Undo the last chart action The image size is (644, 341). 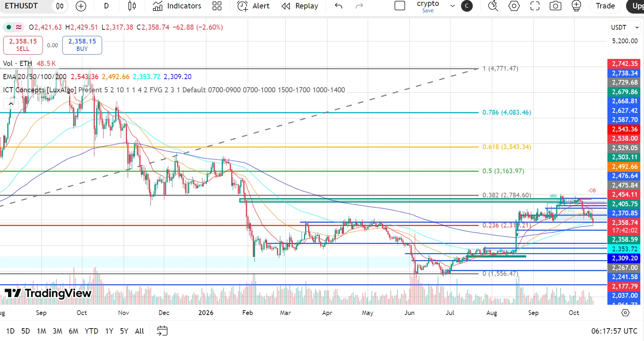point(338,6)
